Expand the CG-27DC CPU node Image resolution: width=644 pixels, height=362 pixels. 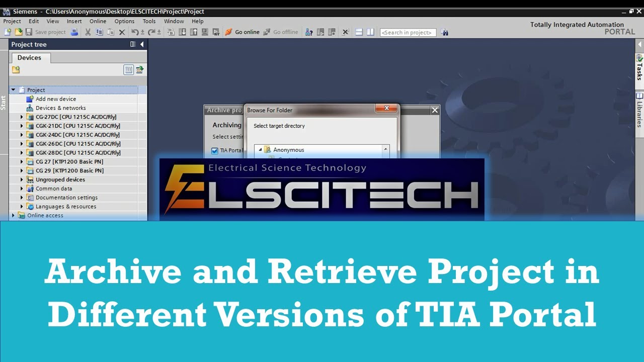point(22,117)
